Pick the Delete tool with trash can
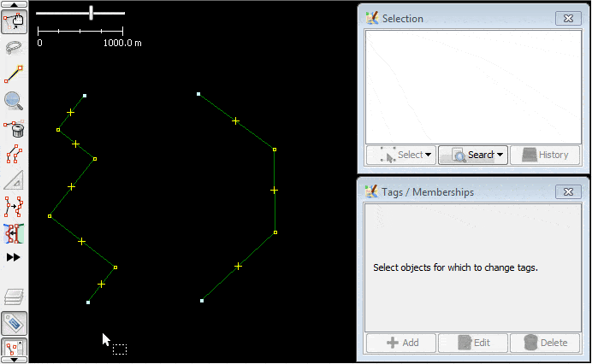Viewport: 592px width, 364px height. [x=14, y=128]
